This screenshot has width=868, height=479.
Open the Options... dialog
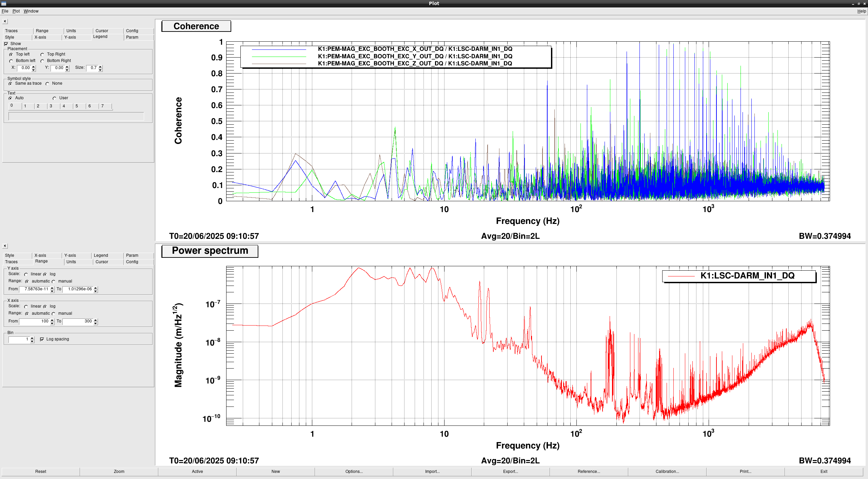pyautogui.click(x=354, y=472)
